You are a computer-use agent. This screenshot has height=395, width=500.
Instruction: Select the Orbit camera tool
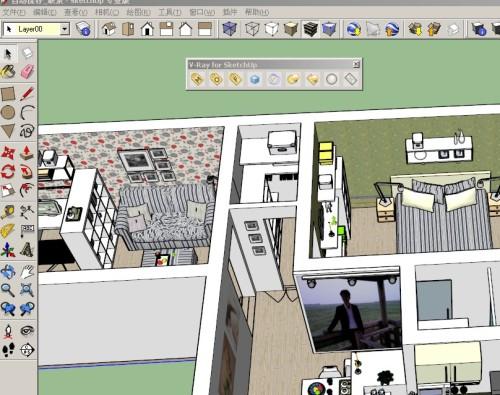[x=8, y=272]
